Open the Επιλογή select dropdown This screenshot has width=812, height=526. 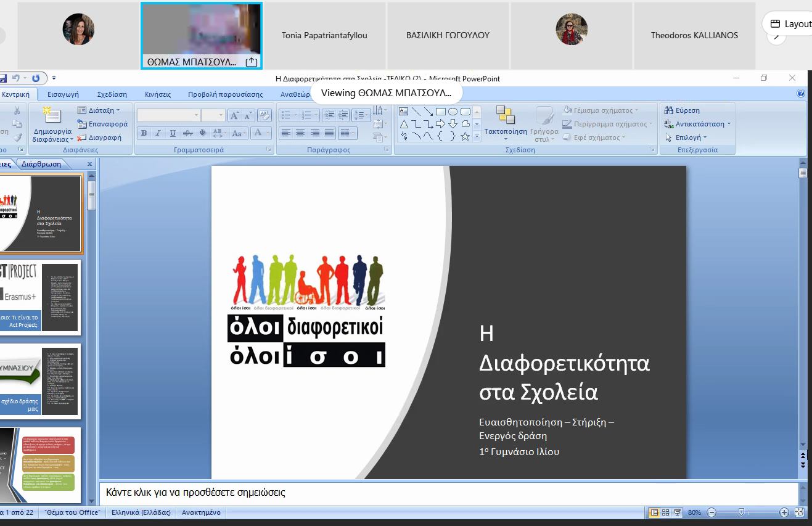click(x=686, y=138)
